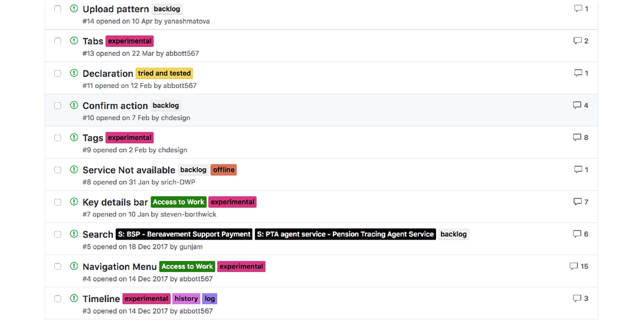Image resolution: width=644 pixels, height=322 pixels.
Task: Click backlog label on Search row
Action: tap(453, 234)
